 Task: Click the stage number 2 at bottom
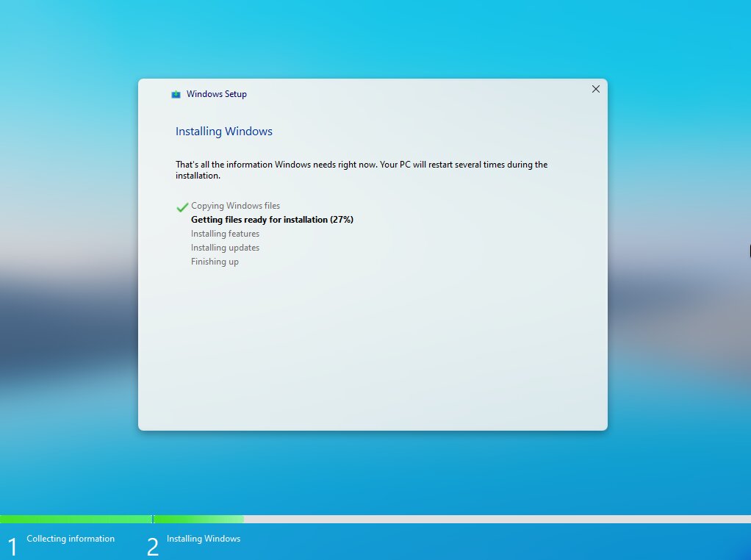152,547
